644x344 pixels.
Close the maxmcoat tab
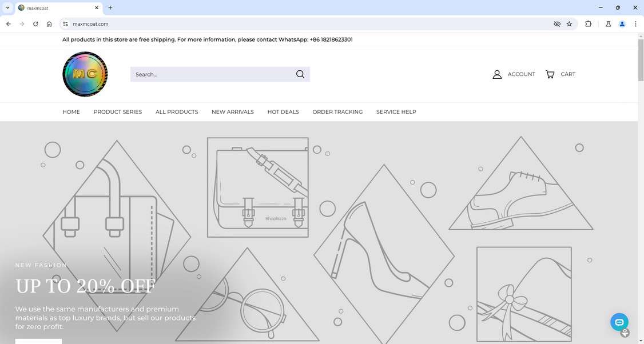(x=97, y=8)
